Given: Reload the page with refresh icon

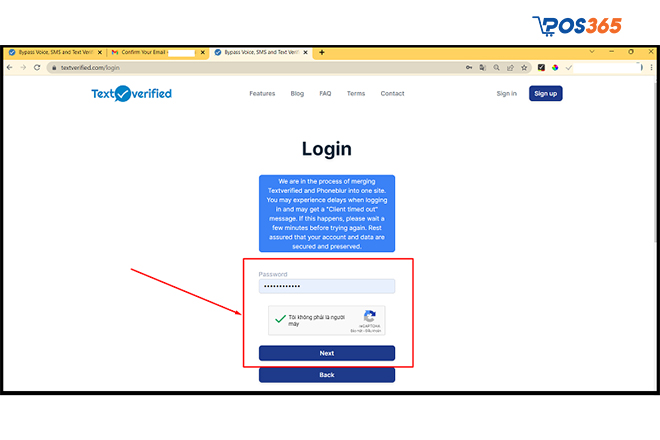Looking at the screenshot, I should [37, 67].
